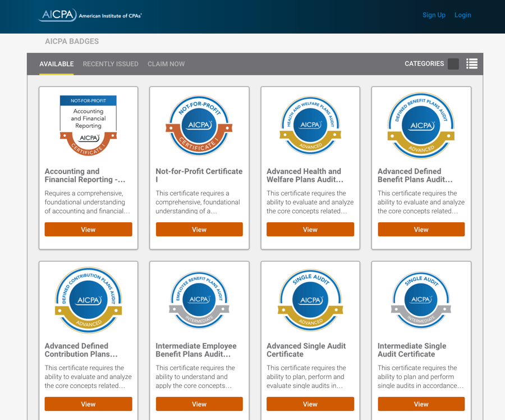
Task: Click the CATEGORIES label
Action: (424, 64)
